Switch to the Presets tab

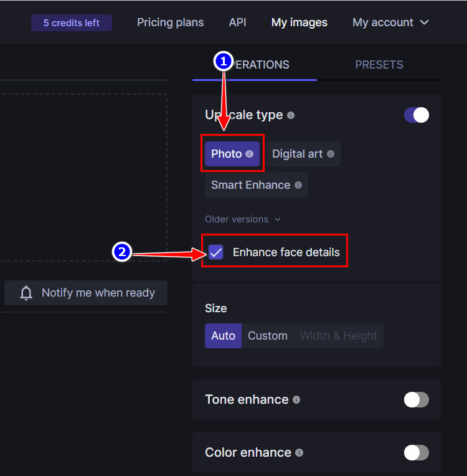pyautogui.click(x=379, y=65)
